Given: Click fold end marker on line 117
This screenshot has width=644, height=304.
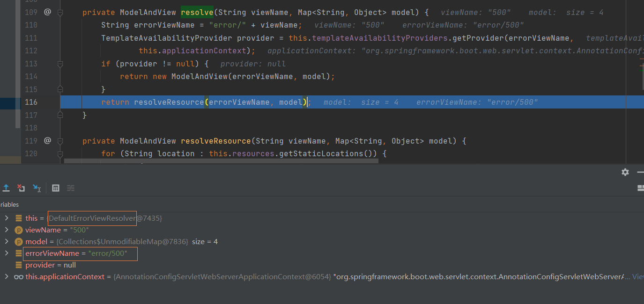Looking at the screenshot, I should [x=60, y=115].
